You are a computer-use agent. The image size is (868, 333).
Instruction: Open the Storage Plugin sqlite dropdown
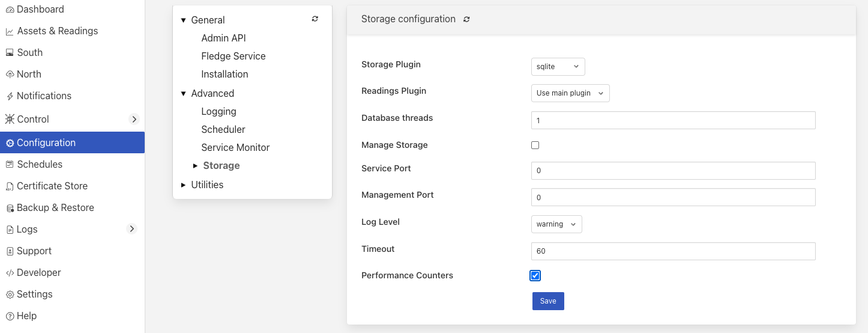click(558, 67)
